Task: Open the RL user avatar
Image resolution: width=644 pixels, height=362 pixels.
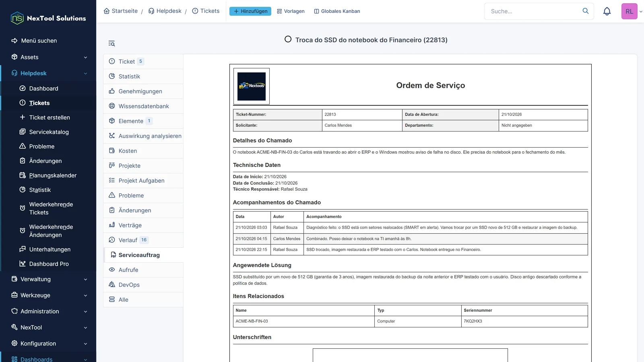Action: point(629,11)
